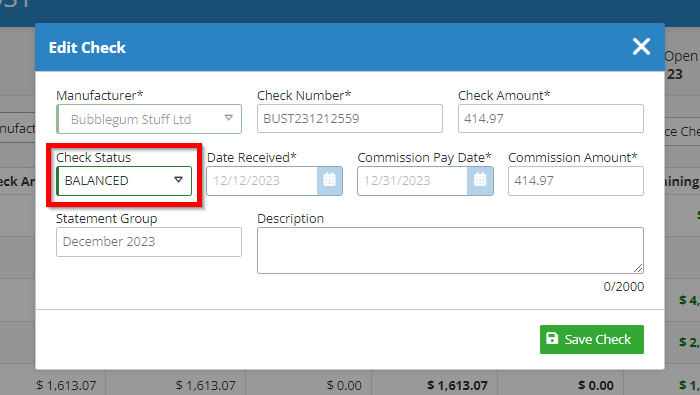Click the Commission Amount field

[575, 181]
